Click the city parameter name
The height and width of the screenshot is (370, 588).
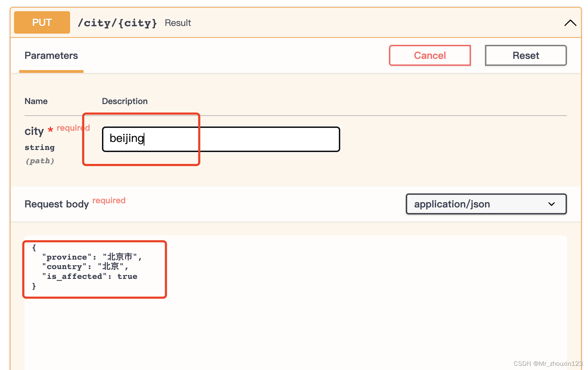click(34, 131)
